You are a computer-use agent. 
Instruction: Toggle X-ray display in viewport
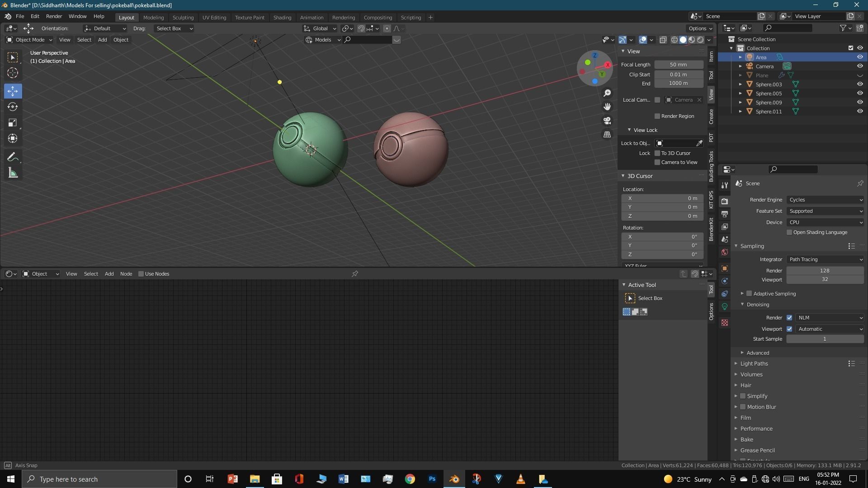point(663,40)
